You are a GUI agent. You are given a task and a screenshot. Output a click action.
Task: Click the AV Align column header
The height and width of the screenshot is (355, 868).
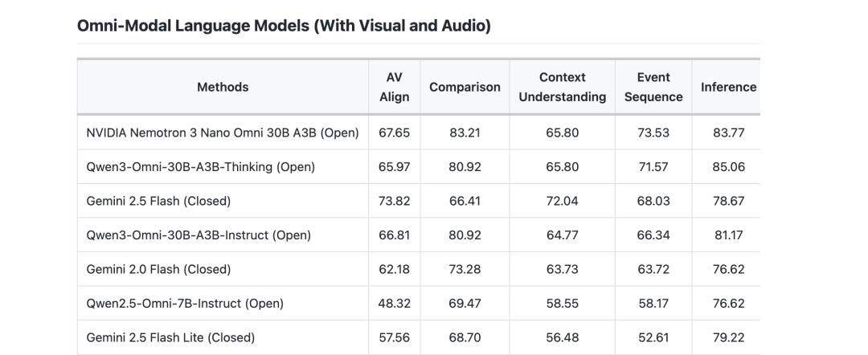394,87
